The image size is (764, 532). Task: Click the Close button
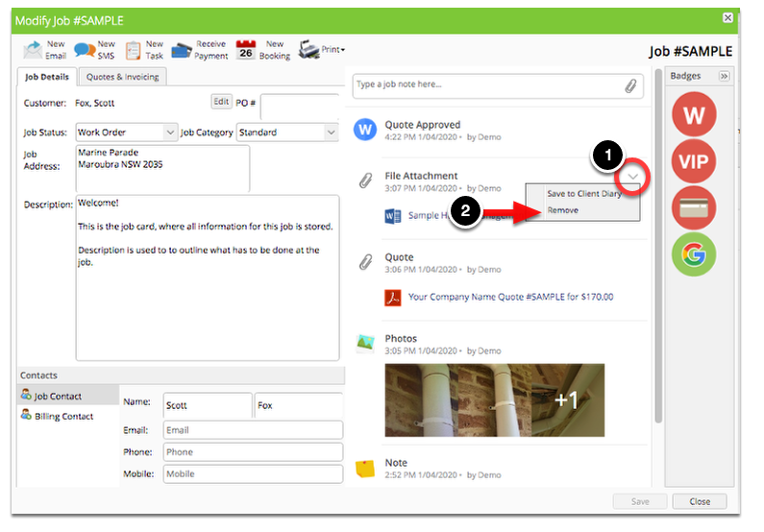pos(700,501)
